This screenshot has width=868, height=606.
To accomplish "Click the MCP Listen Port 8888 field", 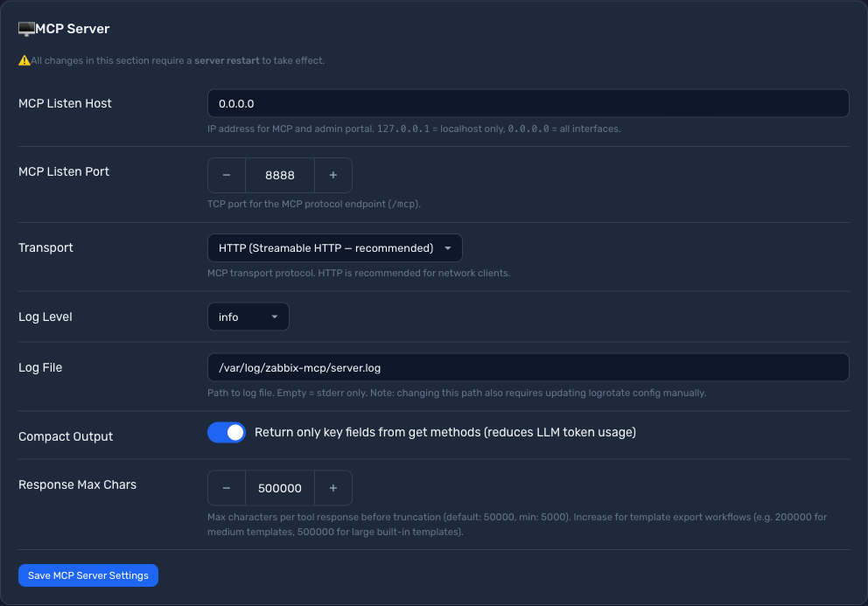I will pos(280,176).
